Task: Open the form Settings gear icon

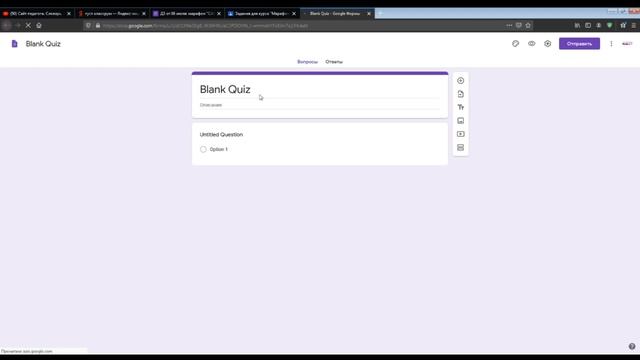Action: [x=547, y=44]
